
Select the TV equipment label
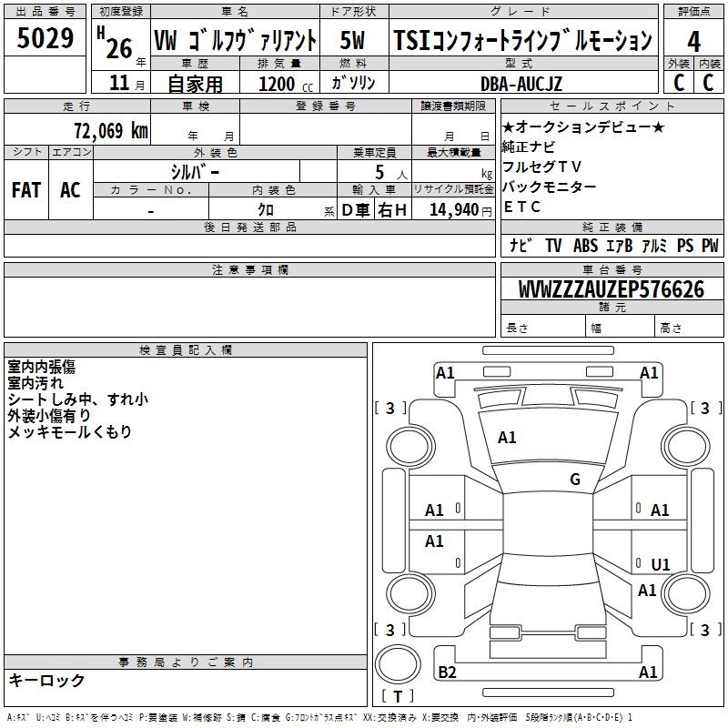(553, 246)
